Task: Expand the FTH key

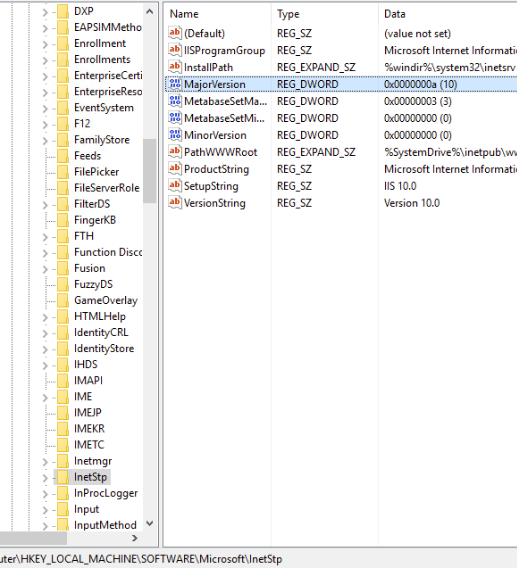Action: click(45, 237)
